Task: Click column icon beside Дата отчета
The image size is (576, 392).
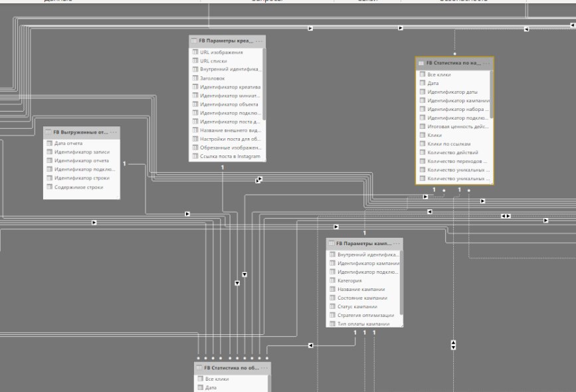Action: point(50,144)
